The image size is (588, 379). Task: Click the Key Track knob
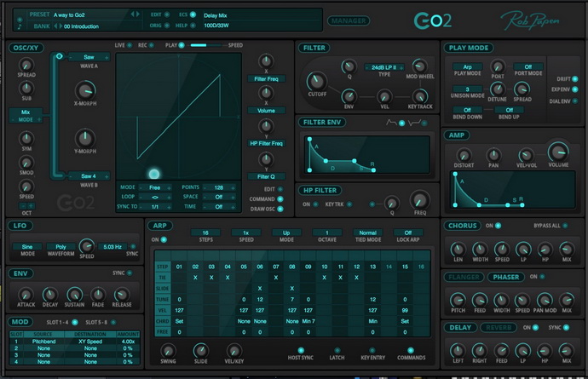point(419,96)
